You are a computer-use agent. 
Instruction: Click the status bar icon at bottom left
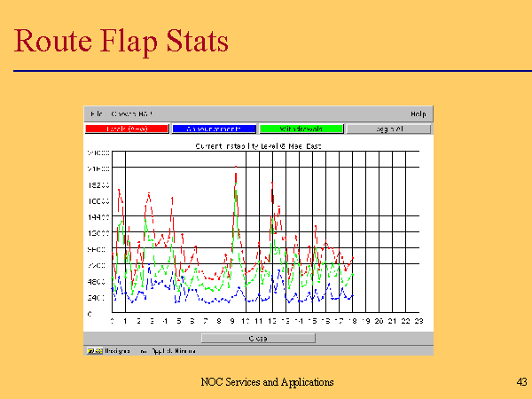tap(91, 351)
